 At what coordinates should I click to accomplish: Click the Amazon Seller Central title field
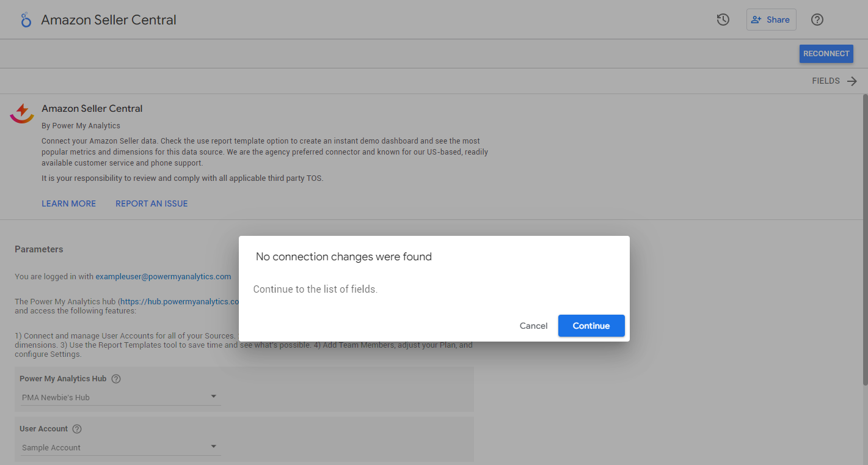click(x=109, y=20)
